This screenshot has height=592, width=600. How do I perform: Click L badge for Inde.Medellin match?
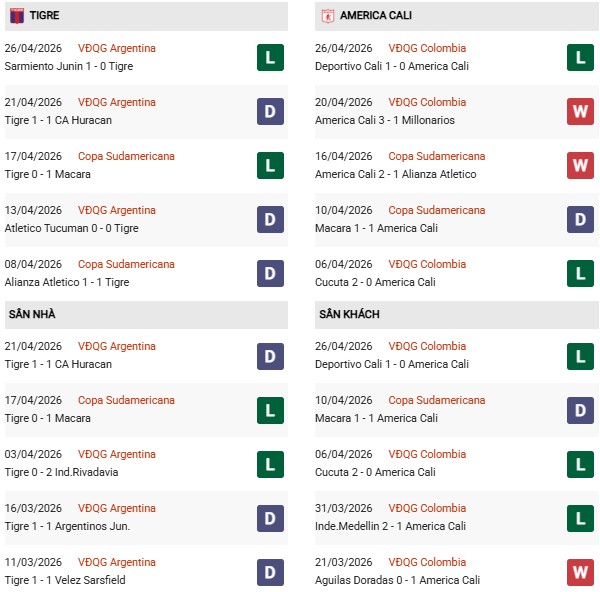(581, 517)
